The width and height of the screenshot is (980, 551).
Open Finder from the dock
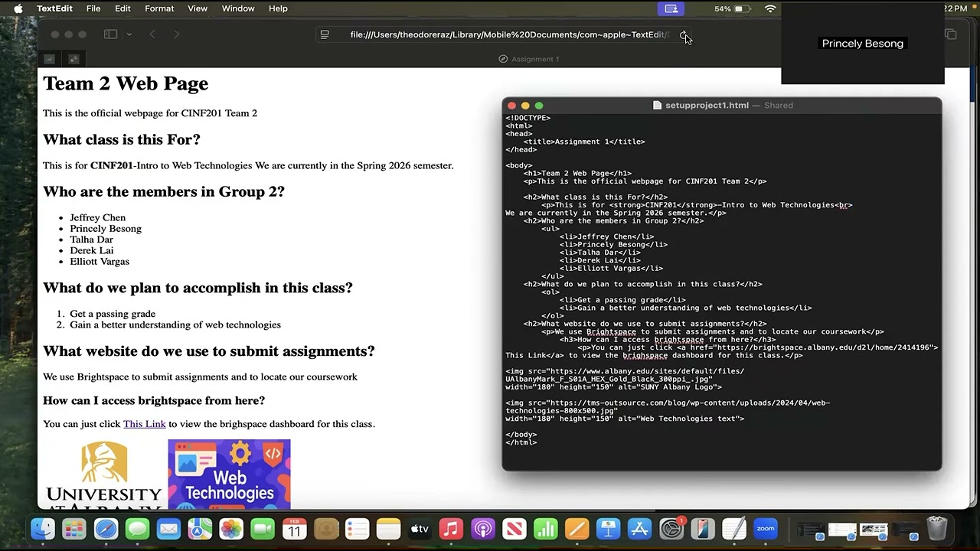(x=43, y=529)
